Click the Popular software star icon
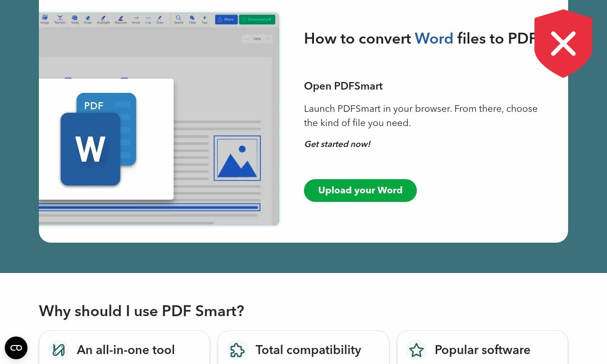Image resolution: width=607 pixels, height=364 pixels. coord(417,350)
